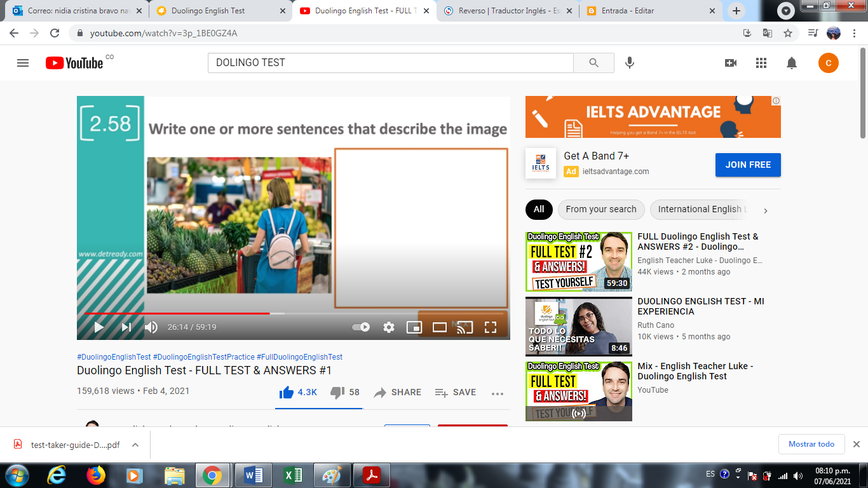Open YouTube apps grid
The height and width of the screenshot is (488, 868).
tap(761, 63)
